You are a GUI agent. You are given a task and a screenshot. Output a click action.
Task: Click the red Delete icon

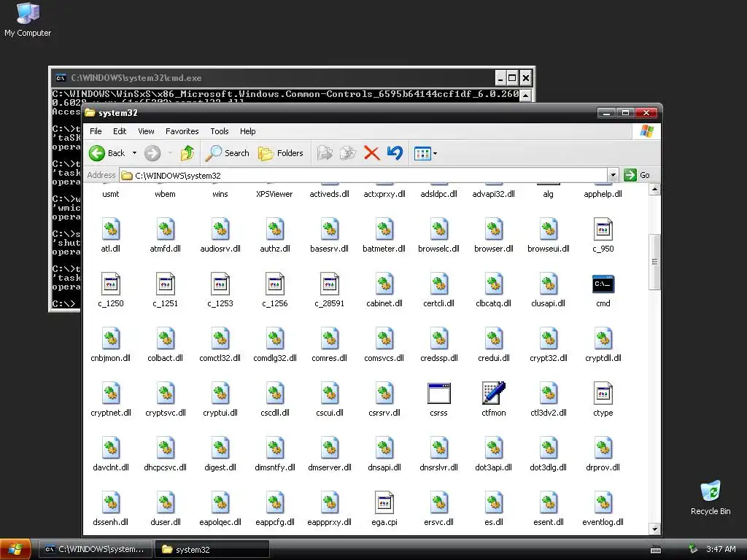371,153
